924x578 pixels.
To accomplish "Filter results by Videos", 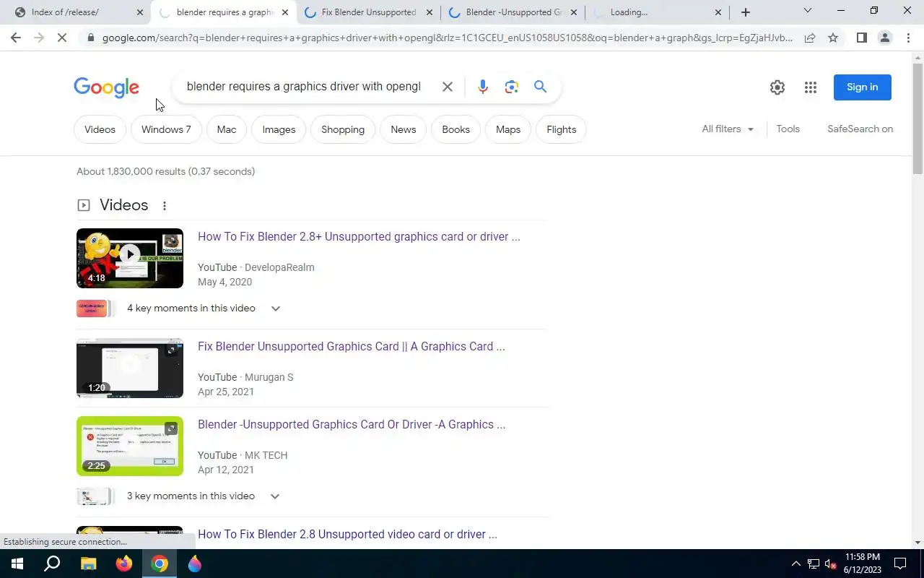I will pyautogui.click(x=100, y=129).
